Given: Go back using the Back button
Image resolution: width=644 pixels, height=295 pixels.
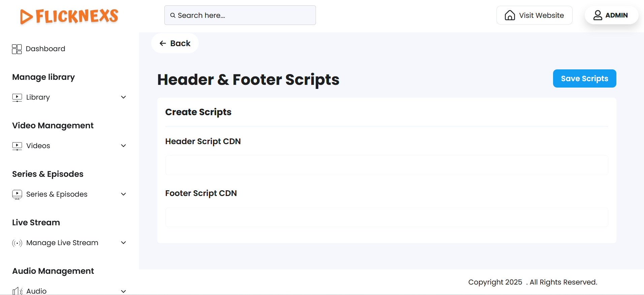Looking at the screenshot, I should [175, 43].
